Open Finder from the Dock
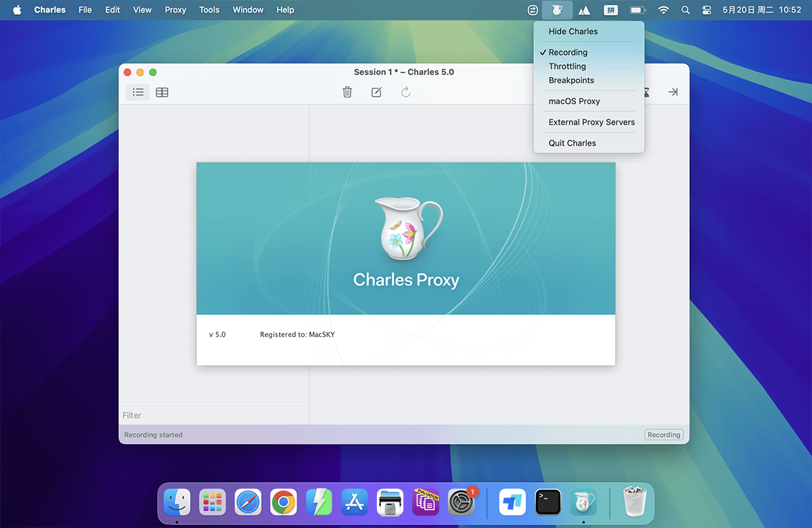This screenshot has height=528, width=812. click(177, 502)
